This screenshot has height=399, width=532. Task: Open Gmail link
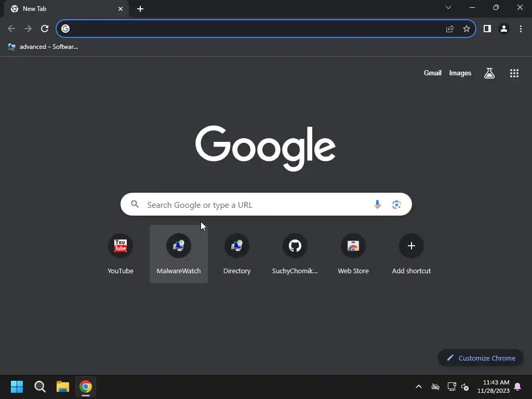click(x=432, y=73)
